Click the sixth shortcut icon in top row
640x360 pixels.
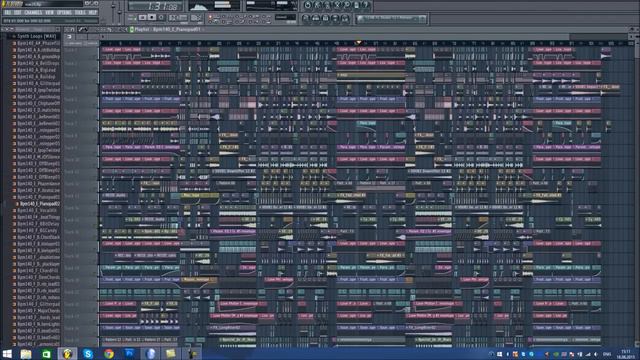(x=356, y=5)
